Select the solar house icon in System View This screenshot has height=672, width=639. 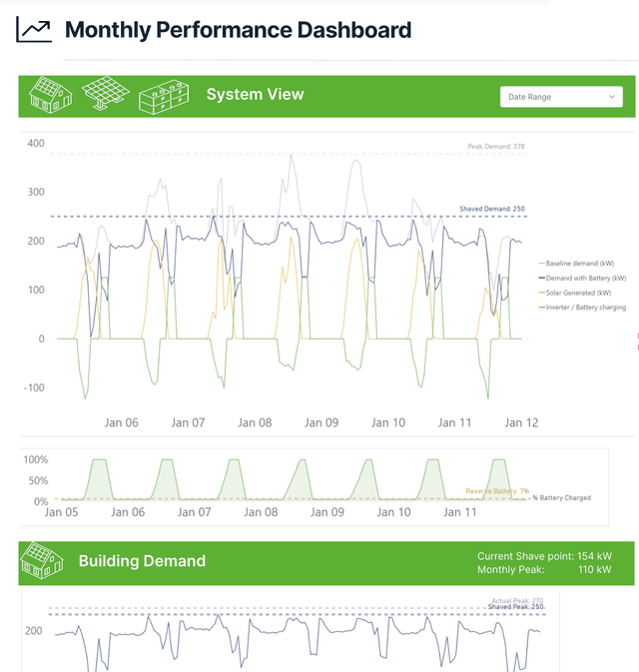50,94
